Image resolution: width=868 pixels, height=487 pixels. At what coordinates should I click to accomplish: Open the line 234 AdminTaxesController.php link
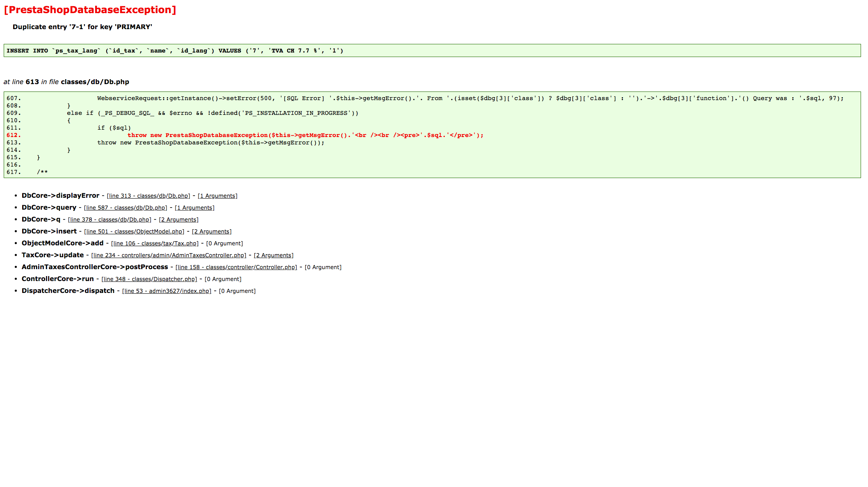point(169,256)
